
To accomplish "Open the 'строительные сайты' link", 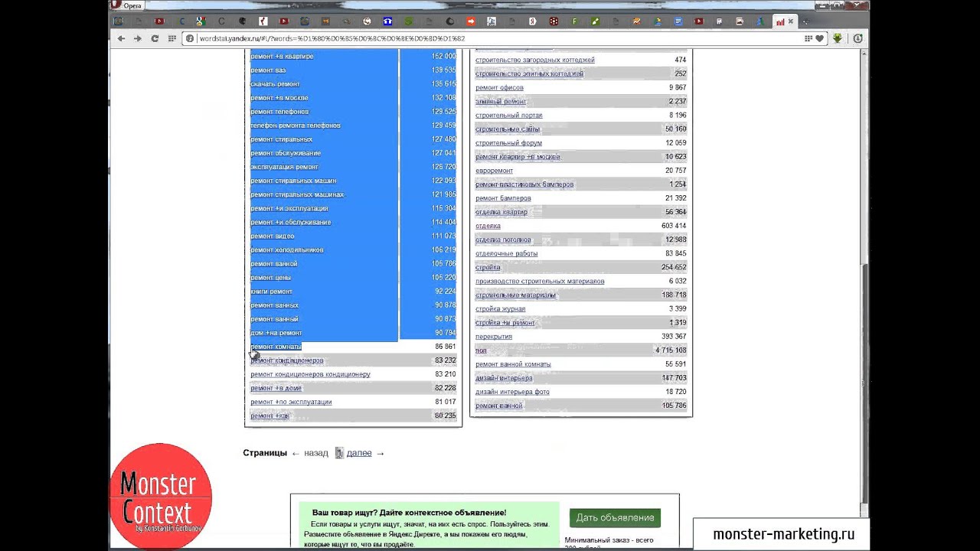I will click(x=508, y=129).
